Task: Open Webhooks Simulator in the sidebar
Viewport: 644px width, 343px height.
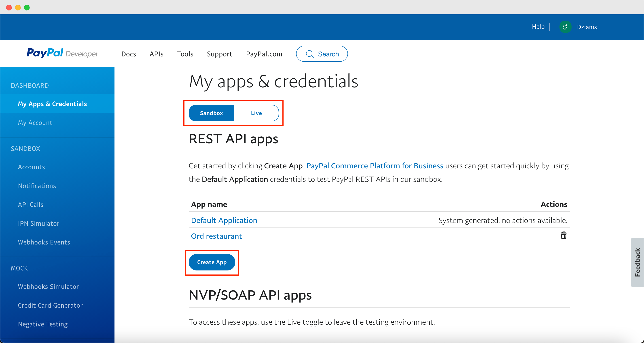Action: coord(49,286)
